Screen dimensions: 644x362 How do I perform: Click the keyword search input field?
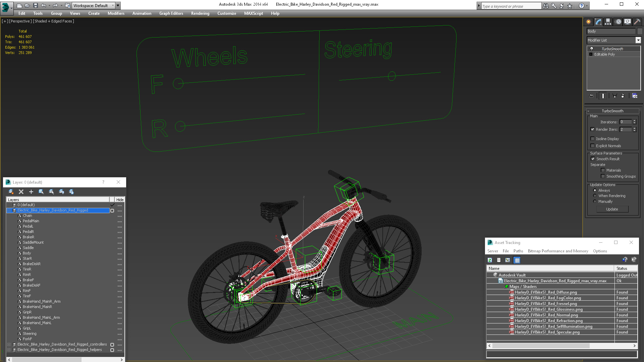pyautogui.click(x=511, y=6)
